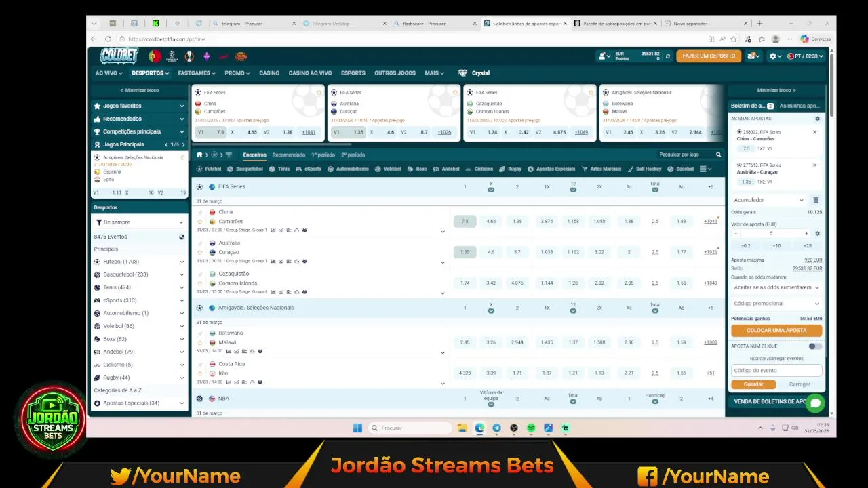Toggle the Aposta num clique switch
Image resolution: width=868 pixels, height=488 pixels.
814,346
